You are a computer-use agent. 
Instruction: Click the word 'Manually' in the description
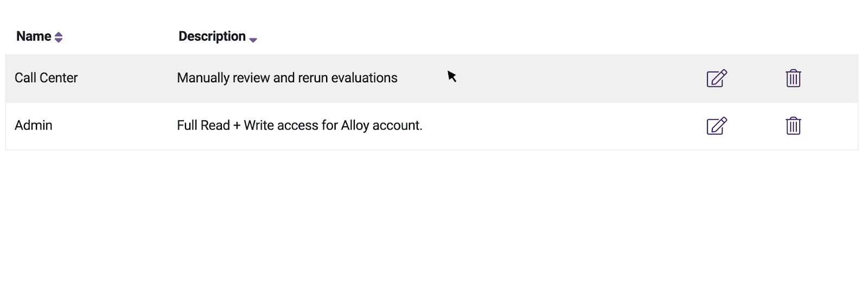[x=203, y=78]
